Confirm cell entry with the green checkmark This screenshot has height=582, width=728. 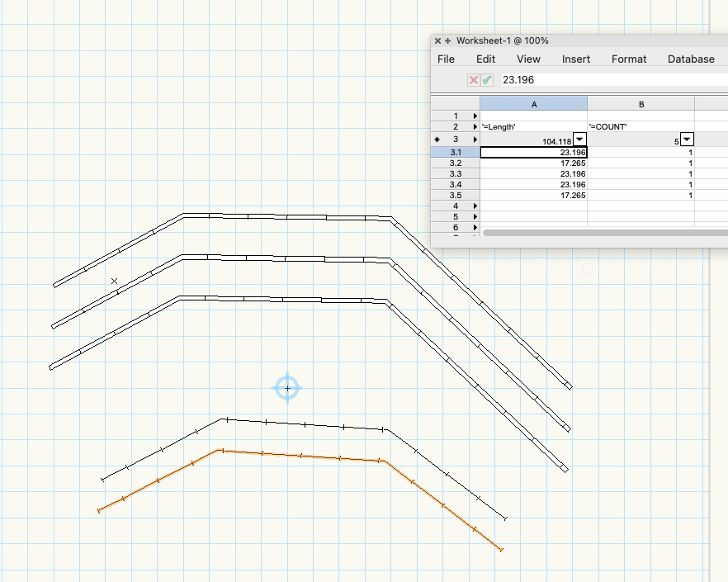pos(485,80)
